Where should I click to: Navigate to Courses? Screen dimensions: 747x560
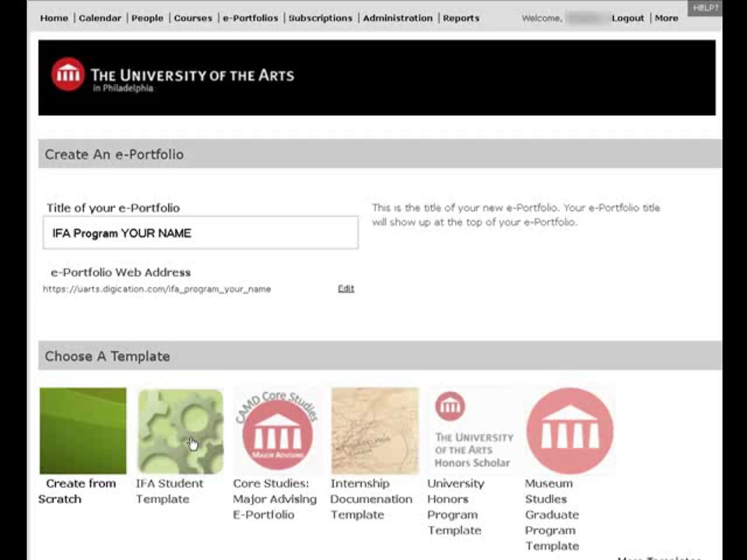(x=193, y=18)
